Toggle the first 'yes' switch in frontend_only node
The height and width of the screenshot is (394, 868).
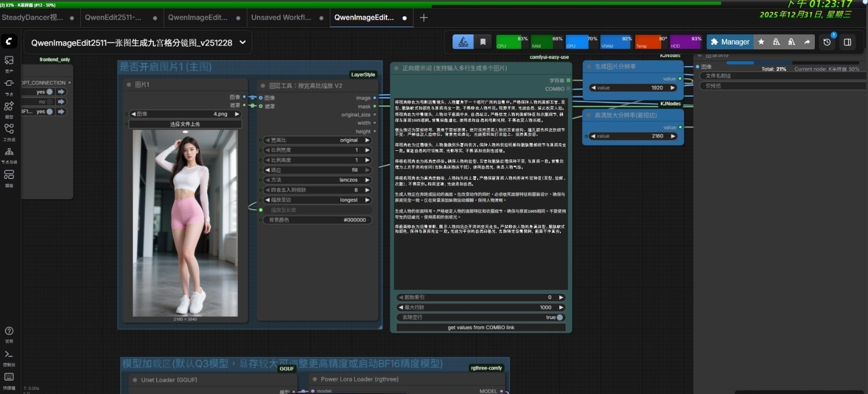pos(50,92)
